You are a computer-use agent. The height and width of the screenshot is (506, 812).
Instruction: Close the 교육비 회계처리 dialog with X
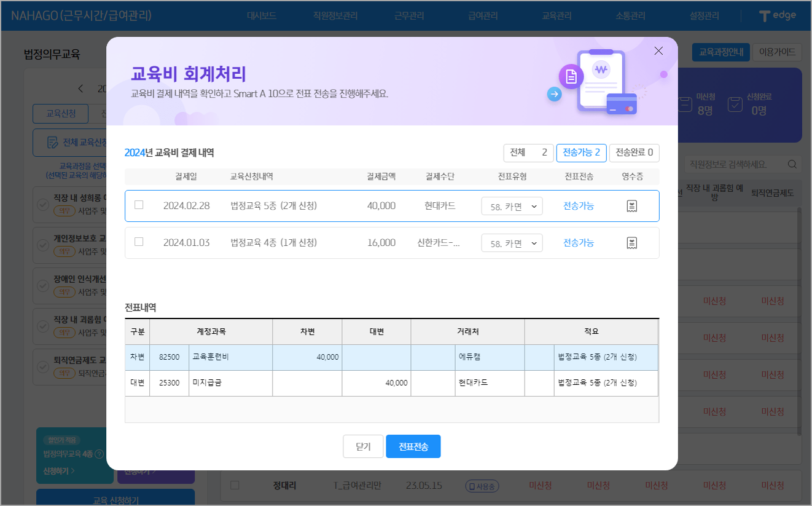(x=658, y=51)
